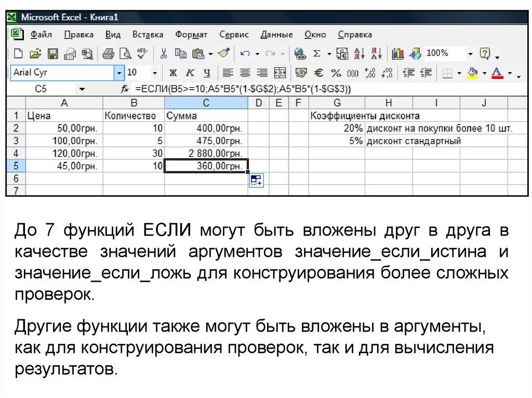The image size is (532, 398).
Task: Decrease indent in the cell
Action: (408, 73)
